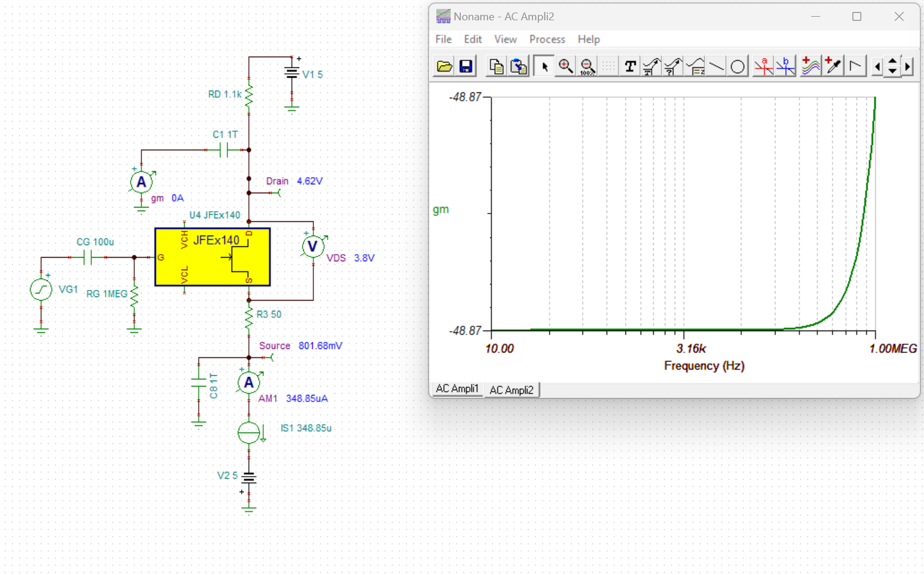Select the gm ammeter symbol

pyautogui.click(x=141, y=182)
